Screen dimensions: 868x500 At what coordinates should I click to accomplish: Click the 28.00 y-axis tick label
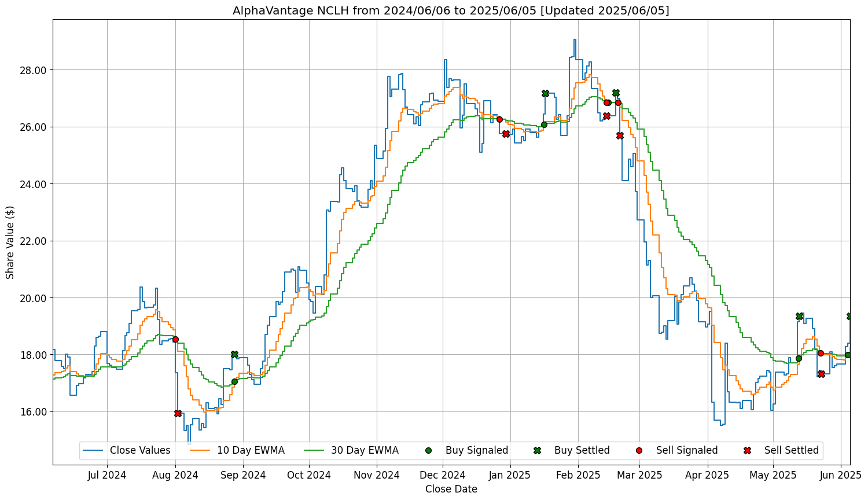34,70
